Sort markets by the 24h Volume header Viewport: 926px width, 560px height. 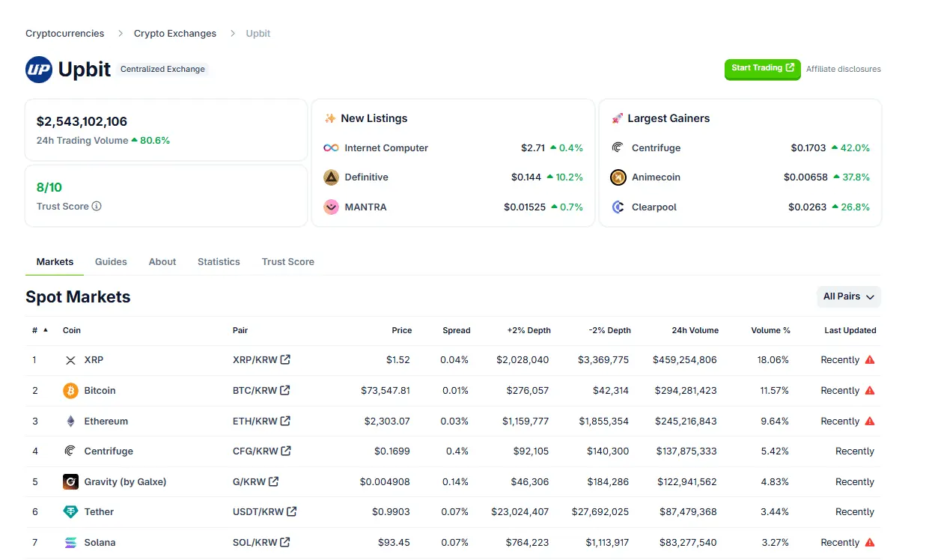pyautogui.click(x=694, y=330)
